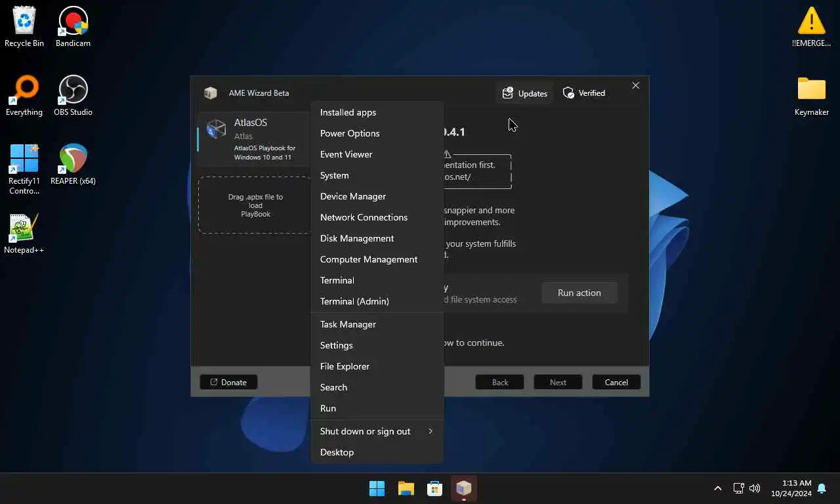Image resolution: width=840 pixels, height=504 pixels.
Task: Select System from the menu
Action: coord(377,175)
